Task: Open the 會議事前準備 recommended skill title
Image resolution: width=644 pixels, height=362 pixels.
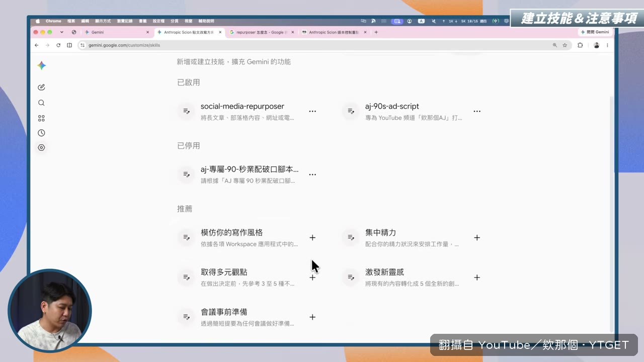Action: click(224, 312)
